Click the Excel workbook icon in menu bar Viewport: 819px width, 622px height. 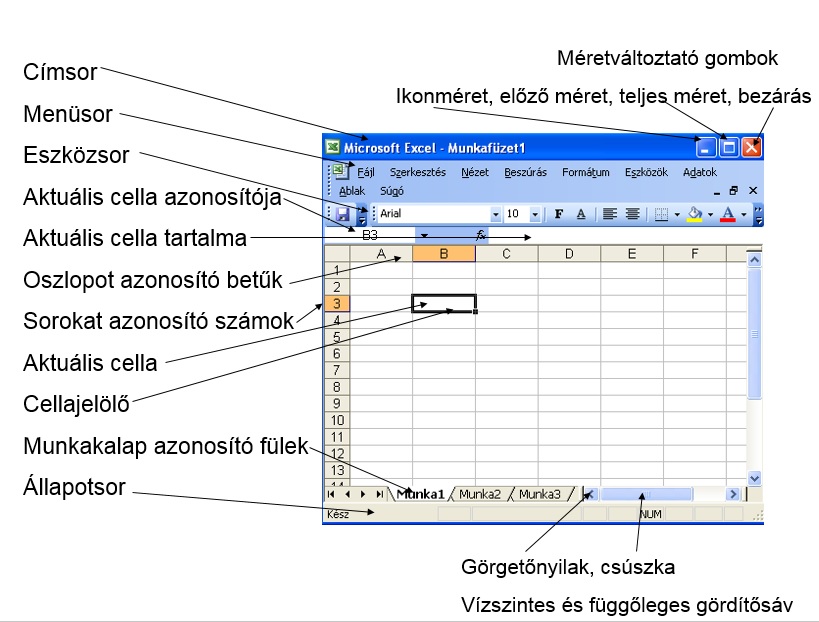(x=338, y=172)
